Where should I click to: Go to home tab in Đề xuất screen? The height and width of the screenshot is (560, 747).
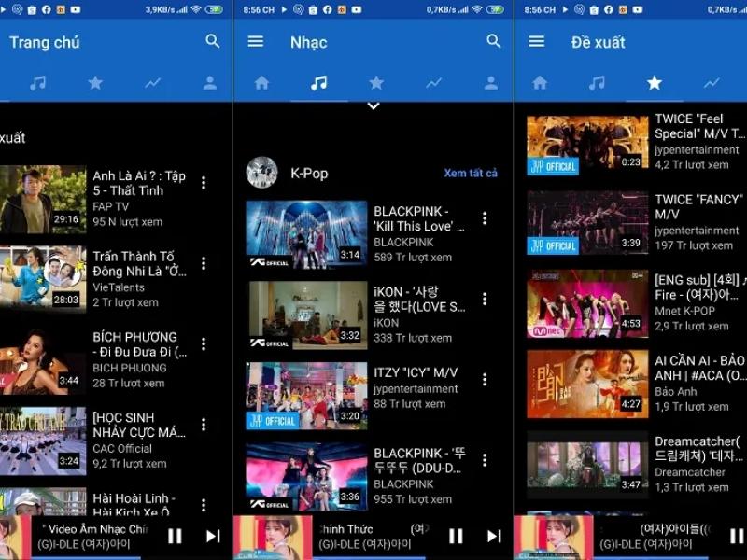click(540, 83)
